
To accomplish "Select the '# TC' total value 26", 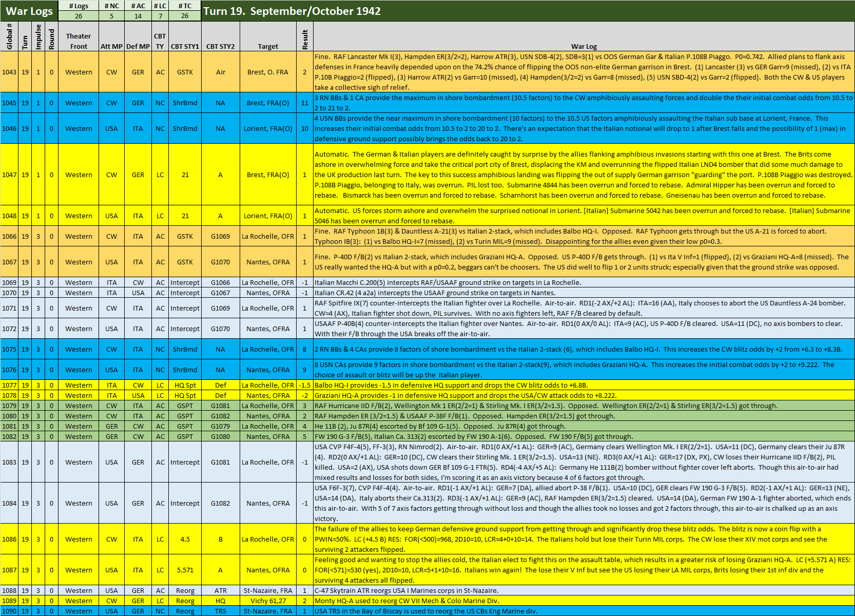I will [x=185, y=16].
